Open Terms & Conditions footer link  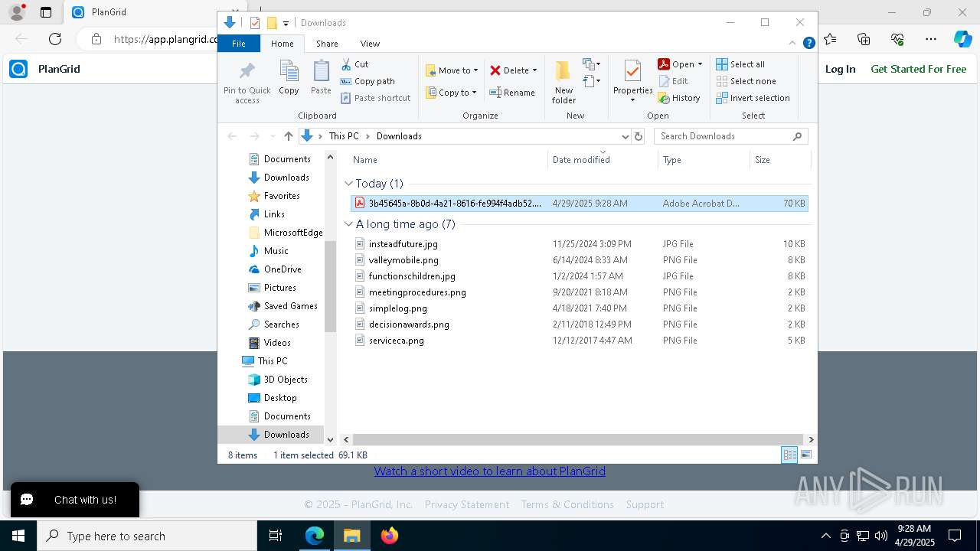pyautogui.click(x=567, y=504)
